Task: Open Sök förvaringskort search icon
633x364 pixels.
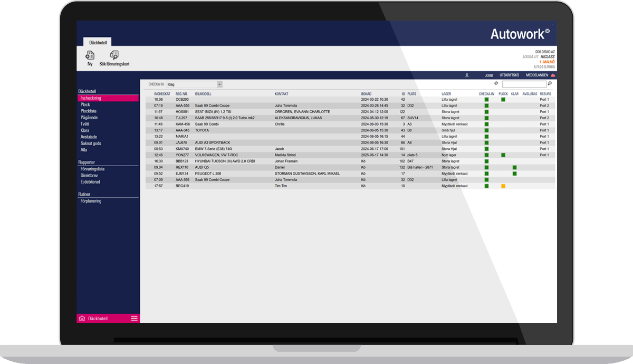Action: [x=114, y=56]
